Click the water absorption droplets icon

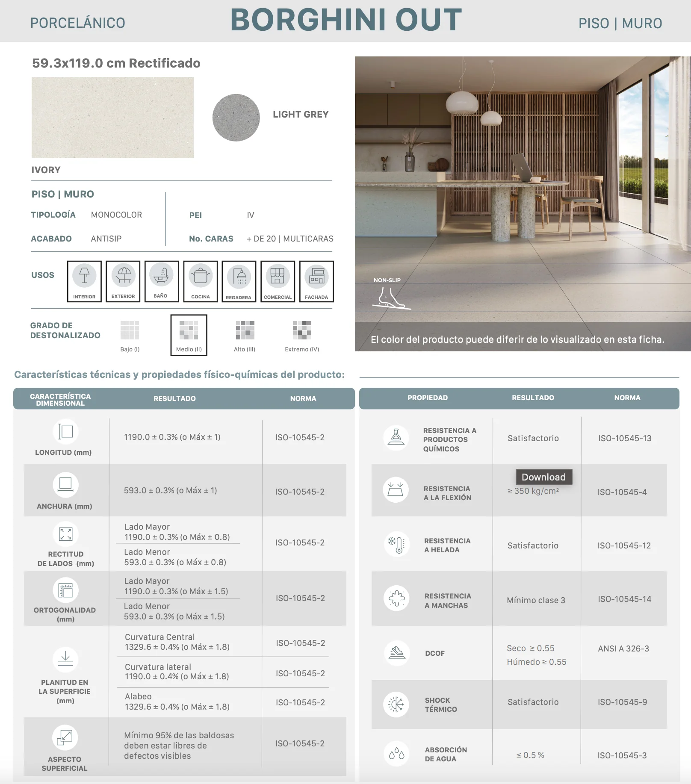click(x=396, y=754)
